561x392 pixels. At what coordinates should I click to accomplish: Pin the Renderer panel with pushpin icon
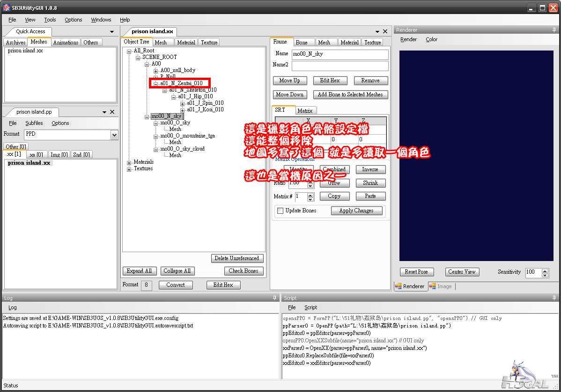coord(554,30)
